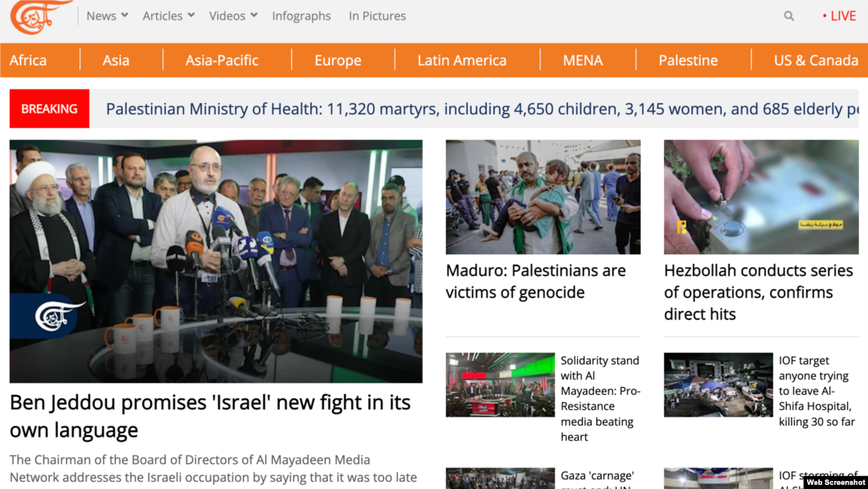
Task: Open the MENA region tab
Action: click(x=583, y=60)
